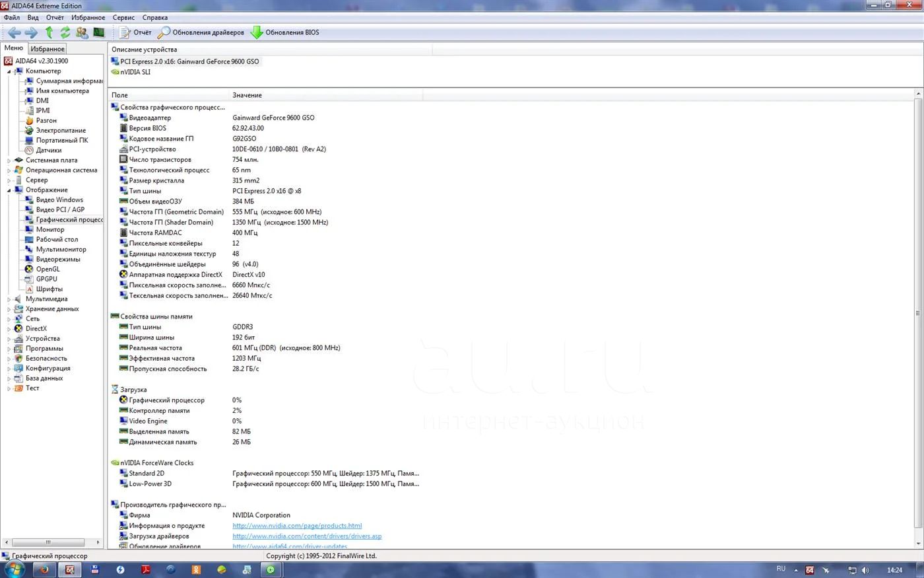Open the Файл menu

tap(12, 18)
